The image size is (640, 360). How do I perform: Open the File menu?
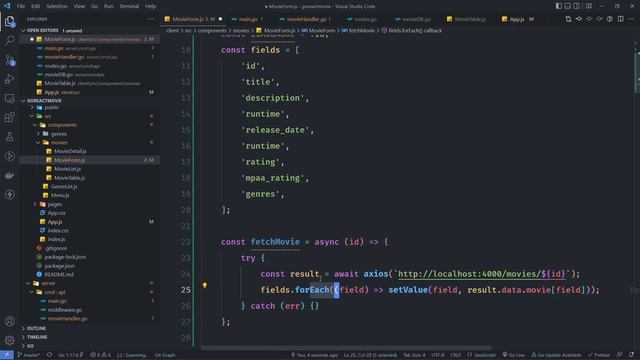[21, 6]
